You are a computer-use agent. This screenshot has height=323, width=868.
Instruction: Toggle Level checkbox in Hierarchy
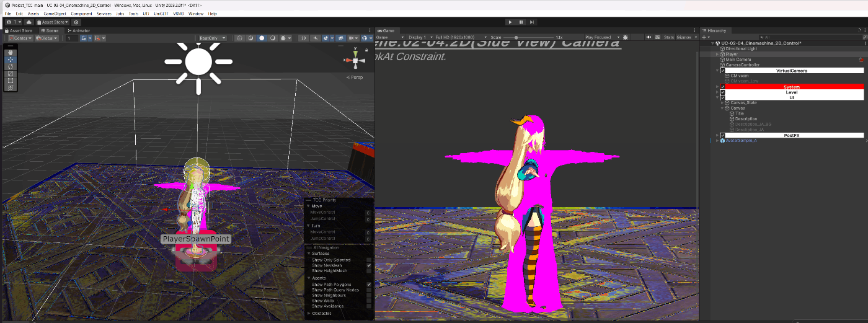point(722,92)
